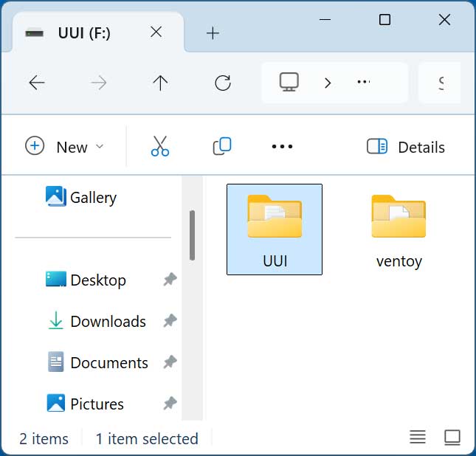Screen dimensions: 476x456
Task: Open Documents in quick access
Action: pos(97,362)
